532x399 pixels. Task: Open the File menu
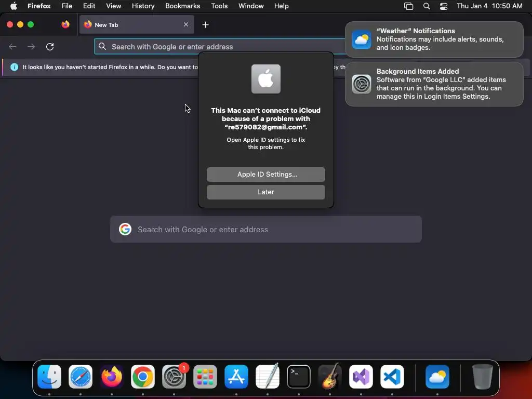67,6
